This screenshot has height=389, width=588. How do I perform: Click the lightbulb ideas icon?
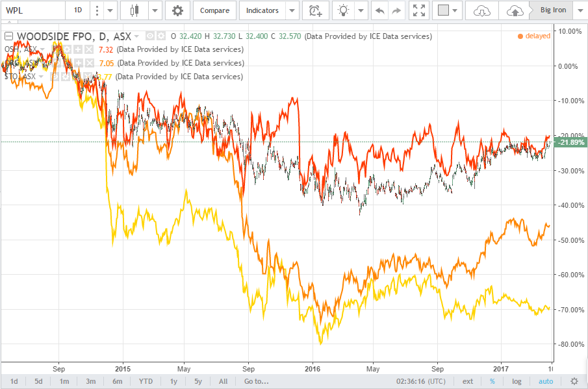click(343, 10)
